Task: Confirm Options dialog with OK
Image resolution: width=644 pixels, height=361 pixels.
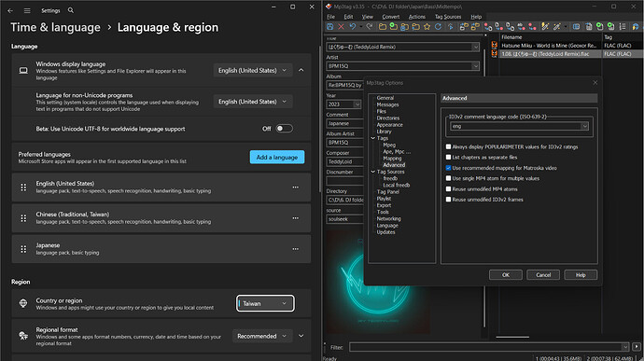Action: pos(506,275)
